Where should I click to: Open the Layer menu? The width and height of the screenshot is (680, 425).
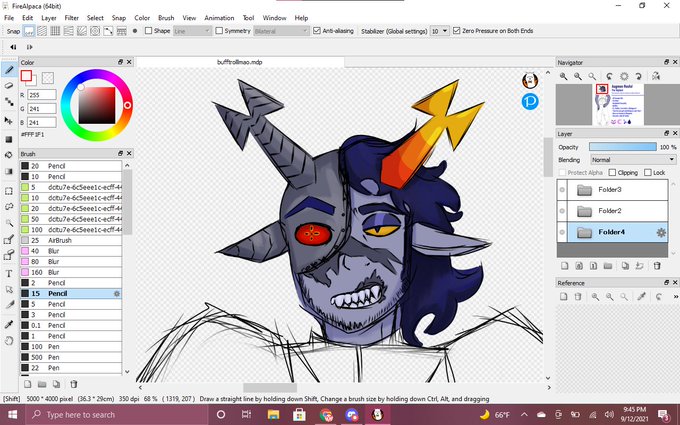(x=49, y=18)
